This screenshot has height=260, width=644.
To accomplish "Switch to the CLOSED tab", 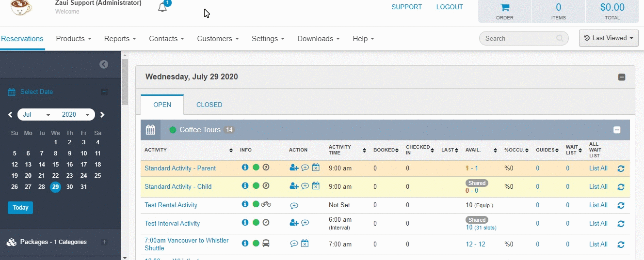I will tap(209, 105).
